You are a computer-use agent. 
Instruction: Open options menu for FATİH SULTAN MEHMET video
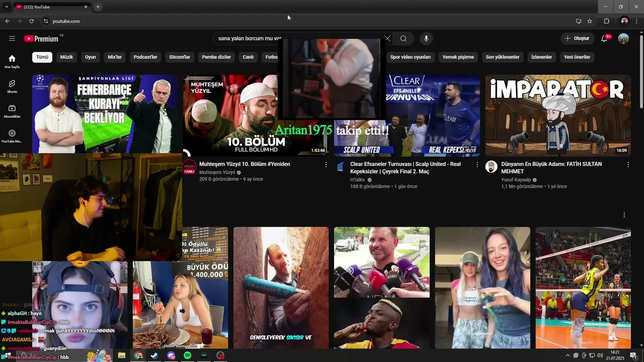[628, 164]
